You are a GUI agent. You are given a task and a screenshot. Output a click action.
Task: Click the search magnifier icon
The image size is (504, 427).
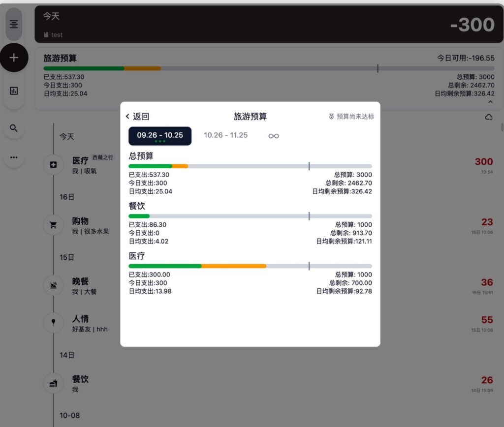point(14,128)
